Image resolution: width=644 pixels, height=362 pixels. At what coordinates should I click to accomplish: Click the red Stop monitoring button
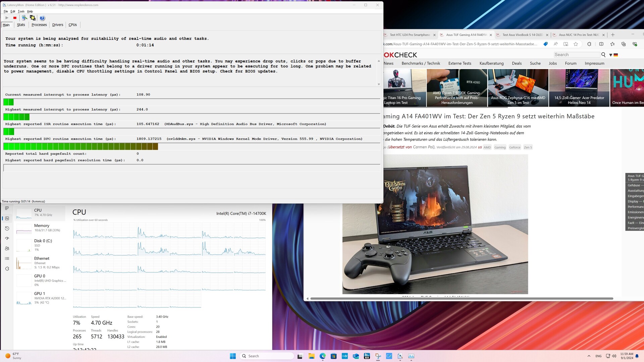tap(15, 18)
